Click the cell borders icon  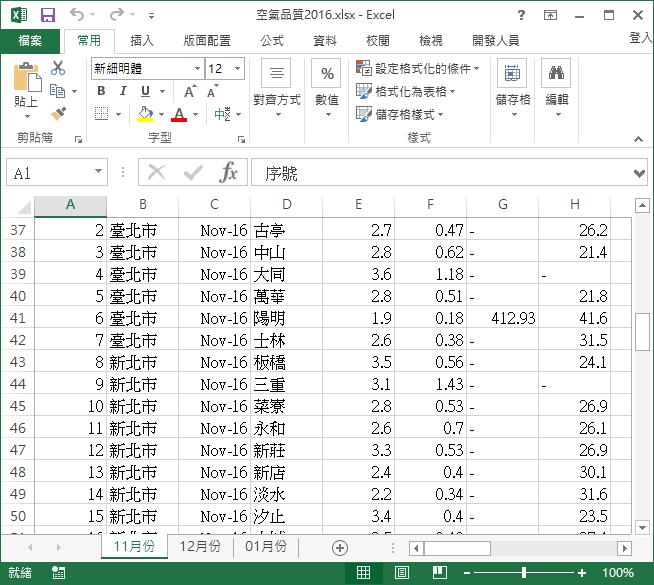pyautogui.click(x=101, y=113)
